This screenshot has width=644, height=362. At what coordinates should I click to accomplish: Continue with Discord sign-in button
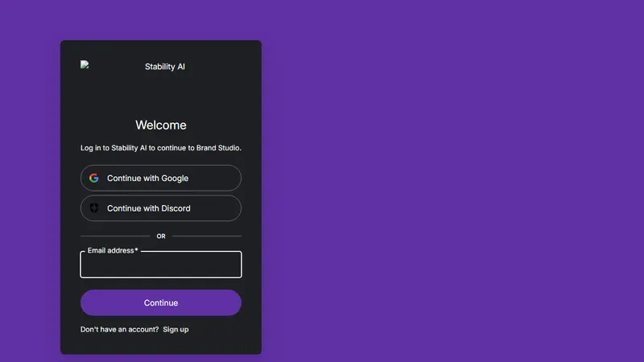(x=161, y=208)
